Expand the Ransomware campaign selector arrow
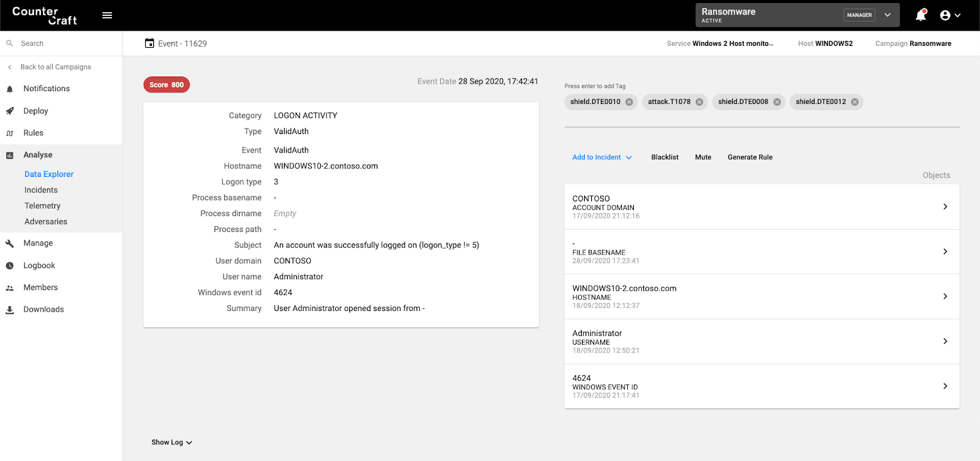This screenshot has height=461, width=980. 888,15
